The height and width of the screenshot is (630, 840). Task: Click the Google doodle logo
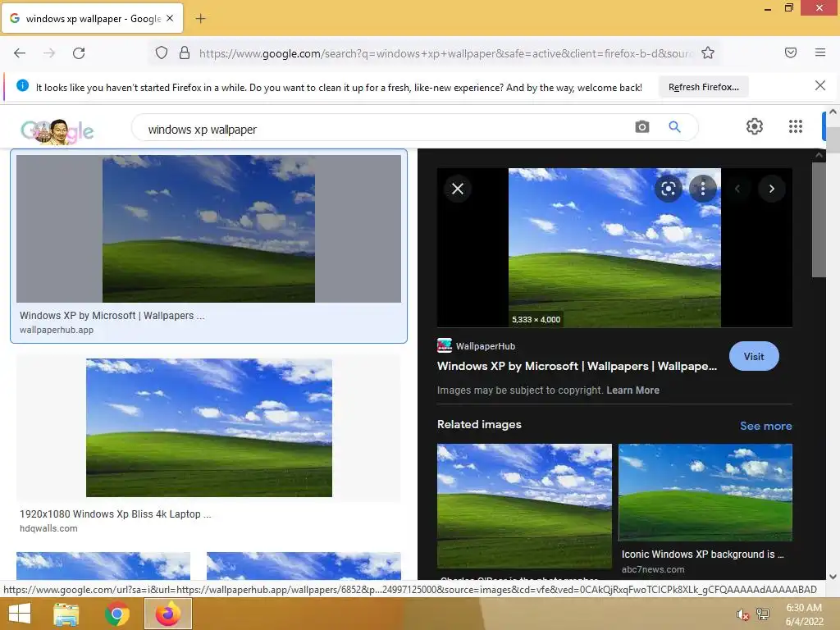tap(57, 130)
